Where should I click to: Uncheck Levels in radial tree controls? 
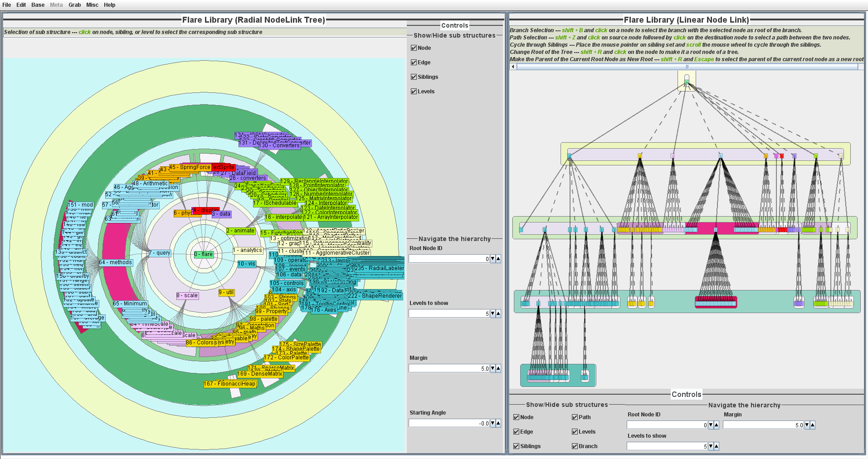click(414, 92)
